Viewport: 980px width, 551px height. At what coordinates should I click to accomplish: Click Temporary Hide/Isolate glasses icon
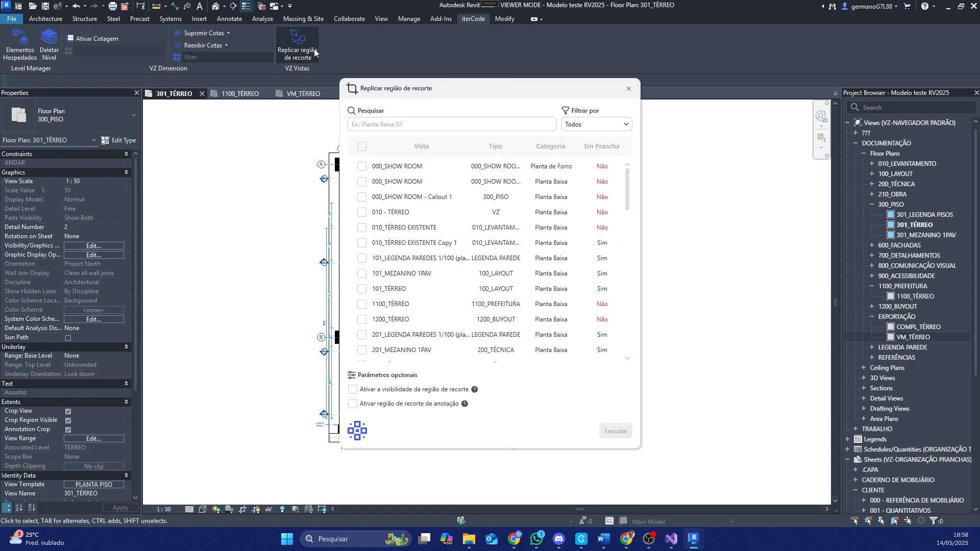269,509
